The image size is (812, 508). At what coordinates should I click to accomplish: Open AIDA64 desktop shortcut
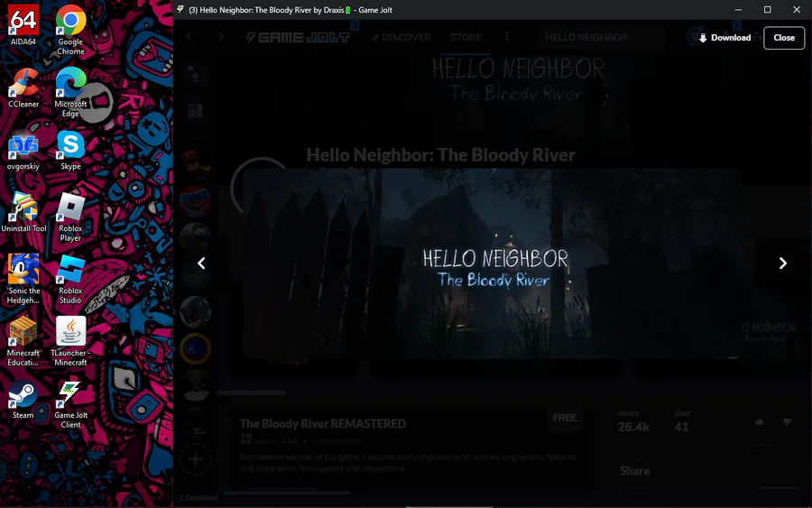click(x=23, y=25)
